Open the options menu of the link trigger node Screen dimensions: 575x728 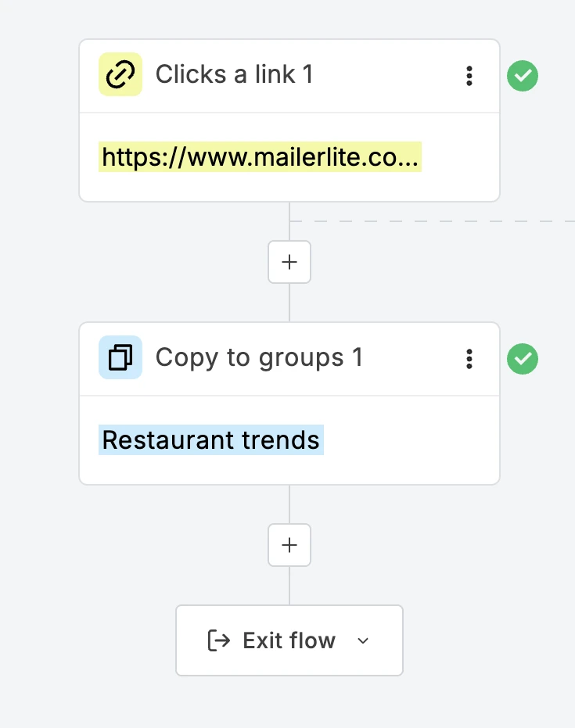(x=469, y=75)
